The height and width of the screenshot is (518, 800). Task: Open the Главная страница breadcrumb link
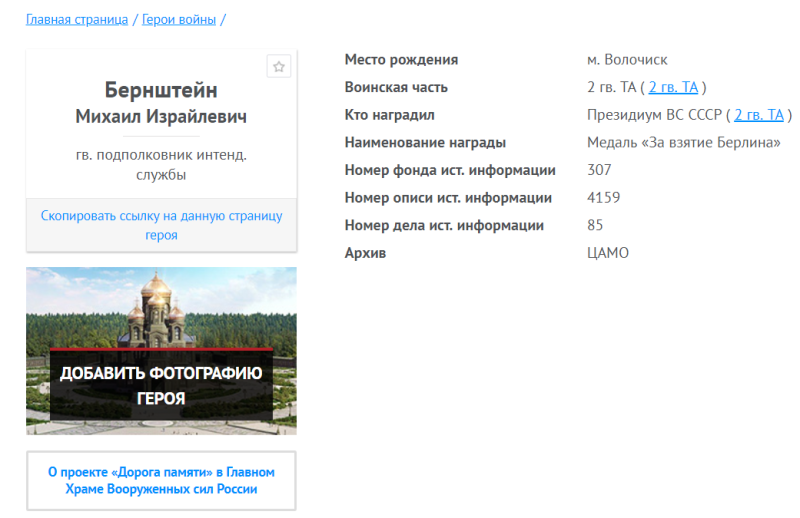pos(77,19)
